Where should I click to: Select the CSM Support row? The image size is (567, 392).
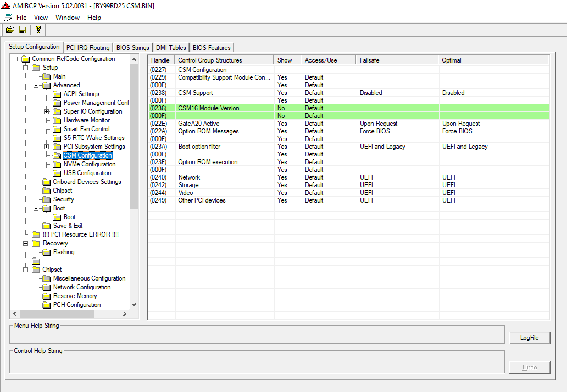click(x=348, y=93)
